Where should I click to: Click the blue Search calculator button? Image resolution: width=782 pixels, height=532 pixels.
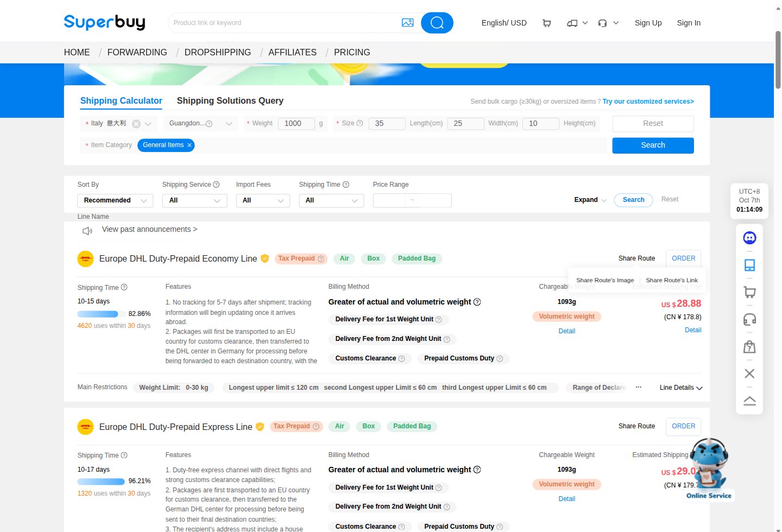click(653, 145)
